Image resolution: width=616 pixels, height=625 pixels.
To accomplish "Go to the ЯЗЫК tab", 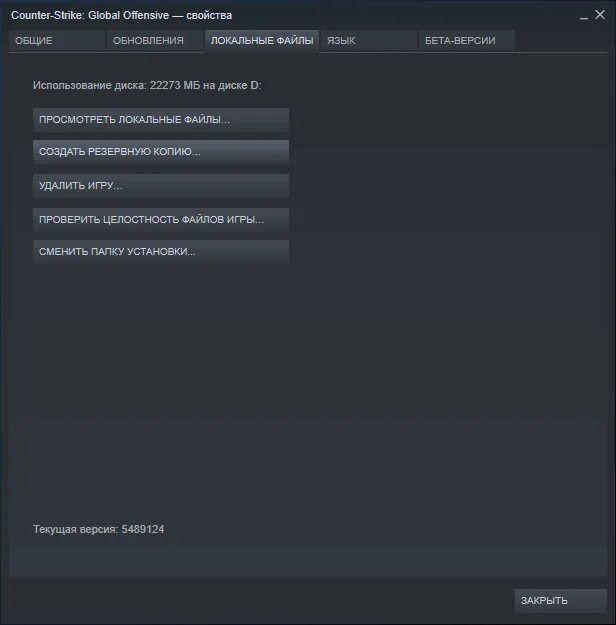I will 369,41.
